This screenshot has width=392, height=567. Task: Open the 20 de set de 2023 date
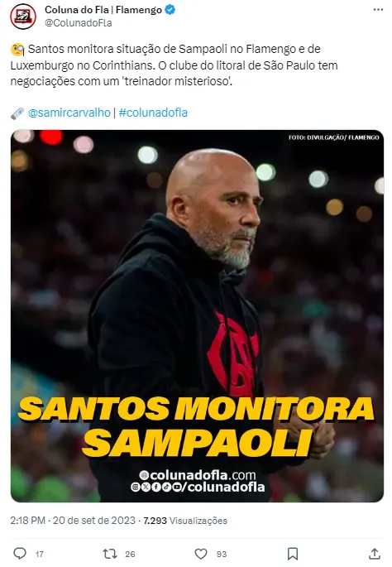(x=94, y=521)
